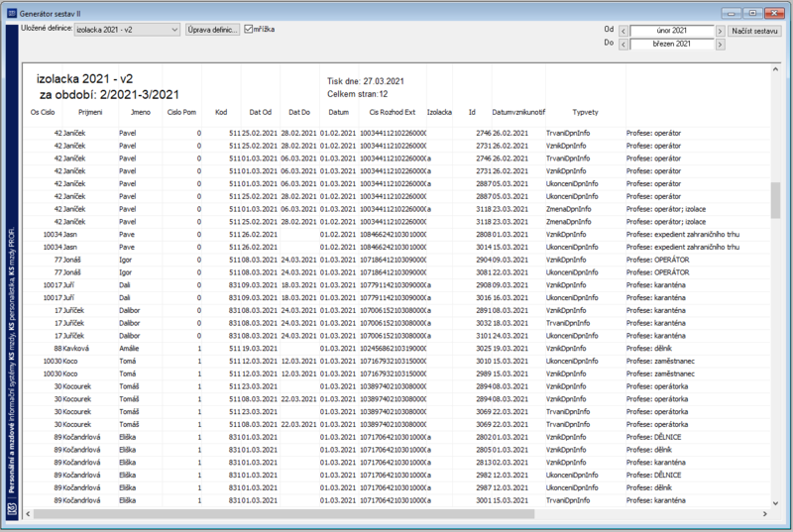Click 'Tisk dne: 27.03.2021' text

[365, 81]
